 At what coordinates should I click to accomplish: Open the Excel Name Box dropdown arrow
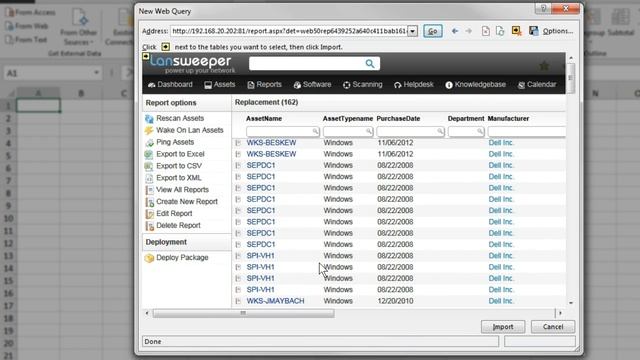tap(96, 73)
